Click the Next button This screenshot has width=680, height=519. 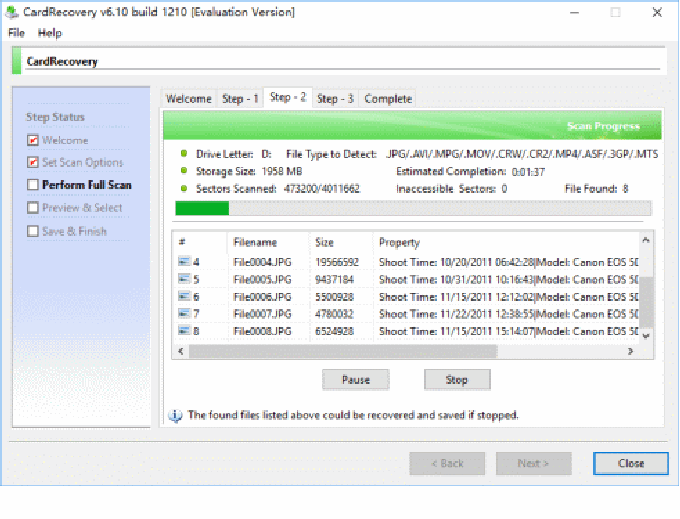(533, 464)
